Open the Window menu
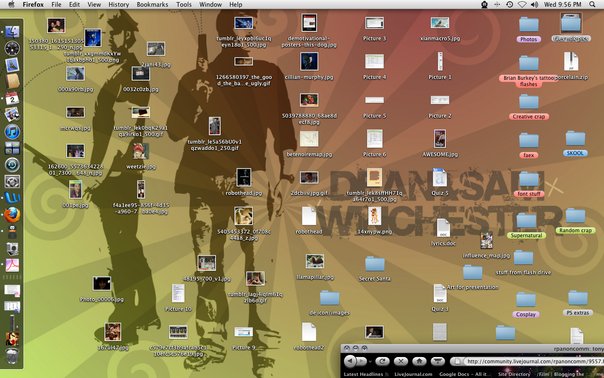This screenshot has width=604, height=378. (x=210, y=5)
